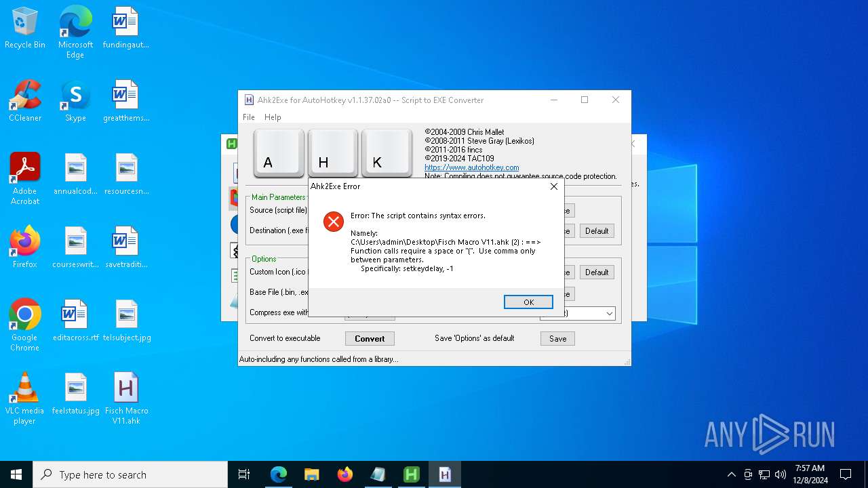Viewport: 868px width, 488px height.
Task: Launch Firefox desktop shortcut
Action: point(25,248)
